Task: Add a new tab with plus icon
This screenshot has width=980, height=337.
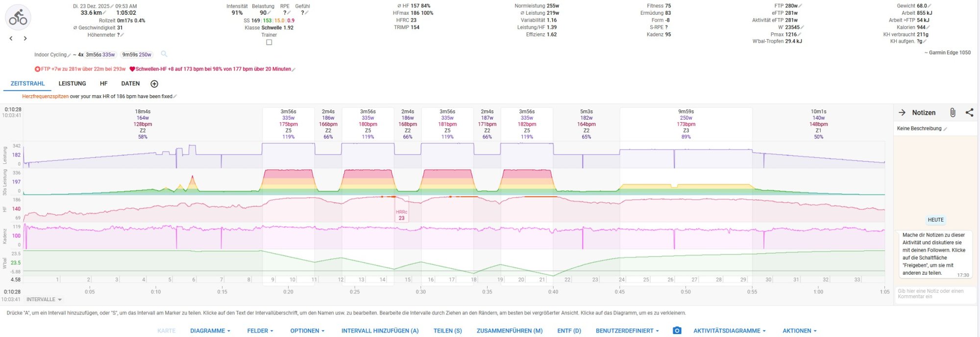Action: click(x=154, y=84)
